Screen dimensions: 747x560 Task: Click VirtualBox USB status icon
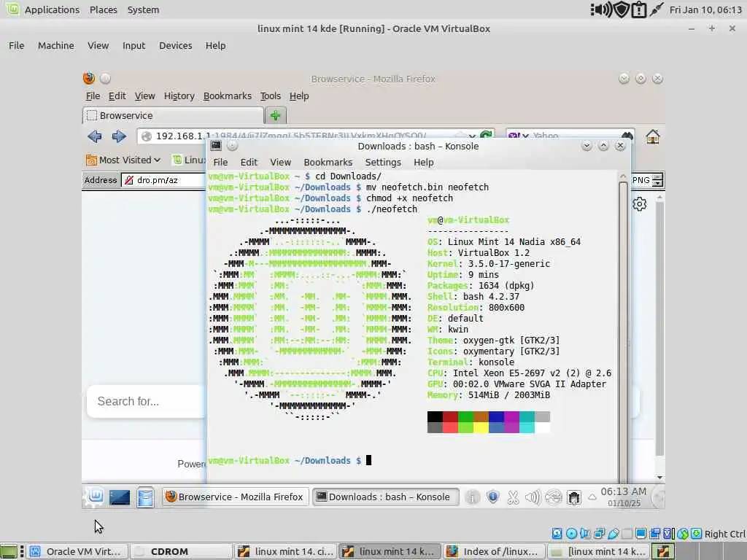pos(613,534)
